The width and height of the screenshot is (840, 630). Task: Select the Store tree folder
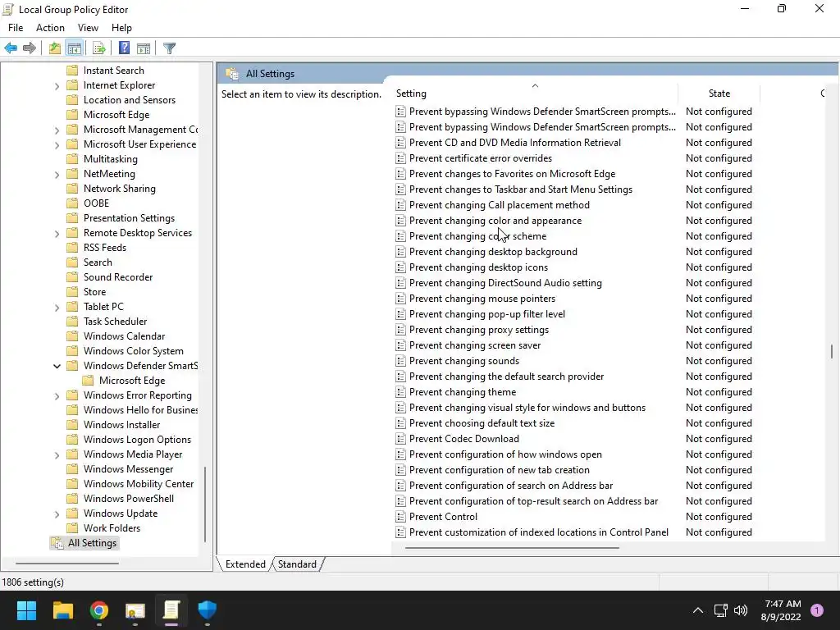click(x=94, y=292)
